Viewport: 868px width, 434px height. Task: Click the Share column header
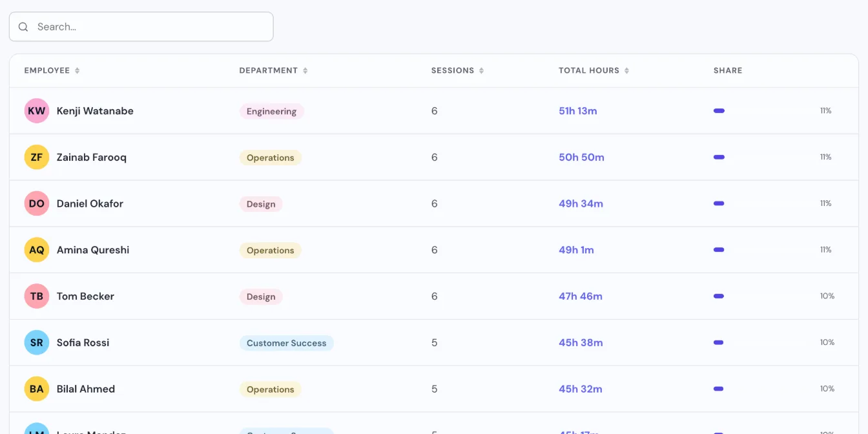[x=728, y=70]
